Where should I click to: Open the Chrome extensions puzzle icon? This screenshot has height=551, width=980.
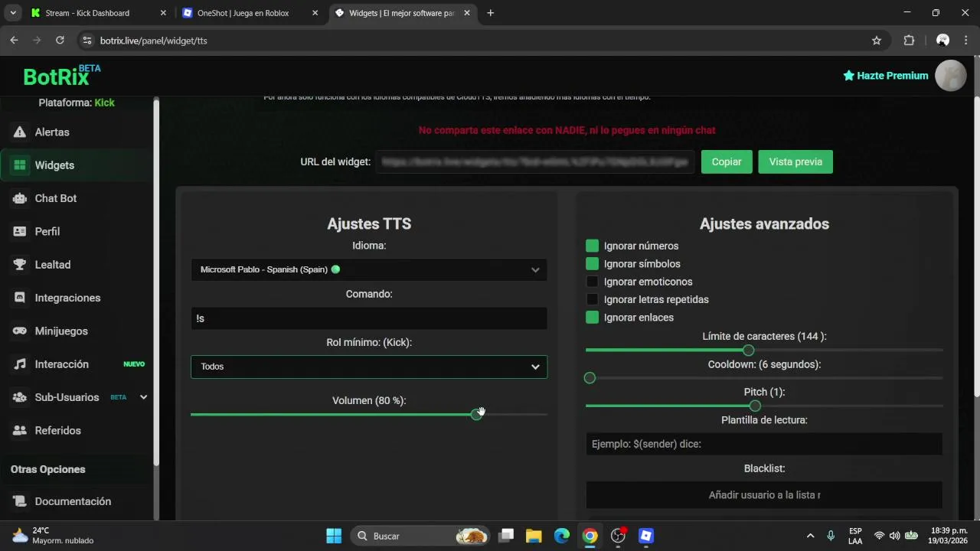(910, 41)
